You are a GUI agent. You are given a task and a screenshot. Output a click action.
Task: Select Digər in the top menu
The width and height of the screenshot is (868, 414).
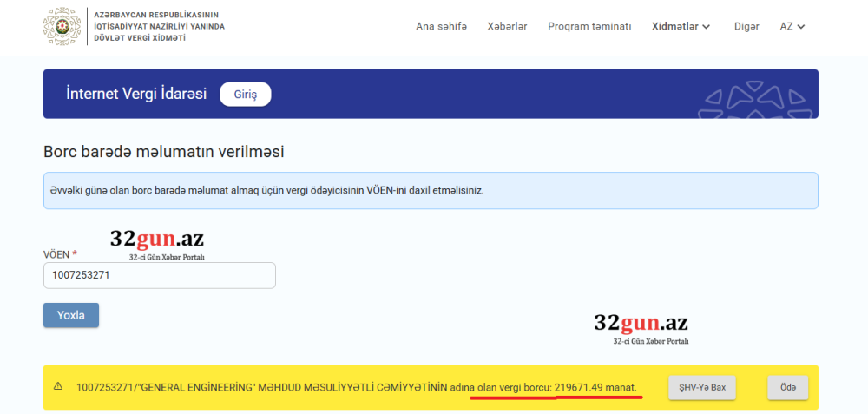[x=746, y=27]
